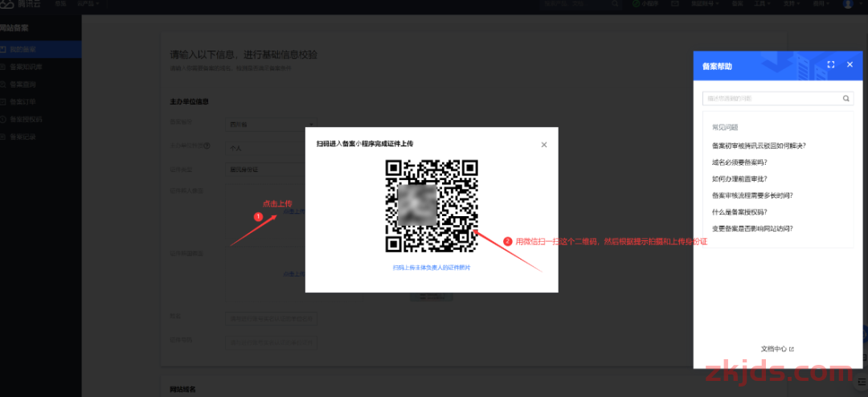Expand the 费用 dropdown menu

(821, 4)
